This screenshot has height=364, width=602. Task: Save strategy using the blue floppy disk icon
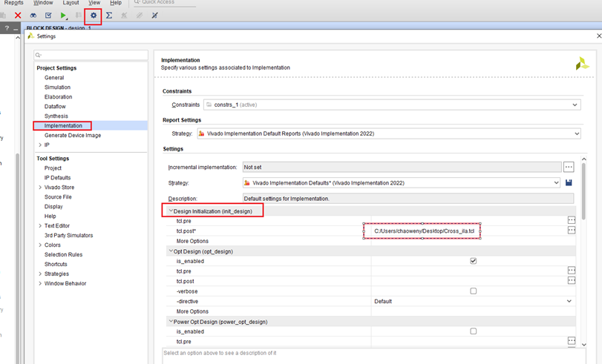(569, 182)
